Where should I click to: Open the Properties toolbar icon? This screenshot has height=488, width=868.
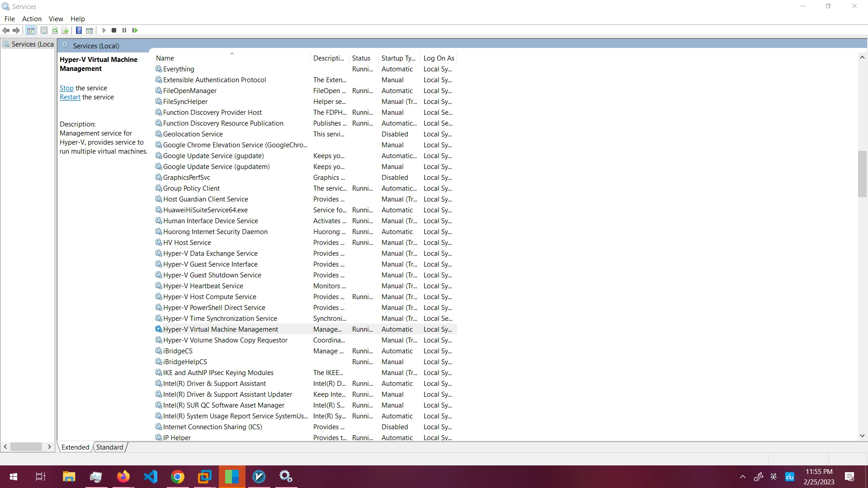tap(44, 30)
